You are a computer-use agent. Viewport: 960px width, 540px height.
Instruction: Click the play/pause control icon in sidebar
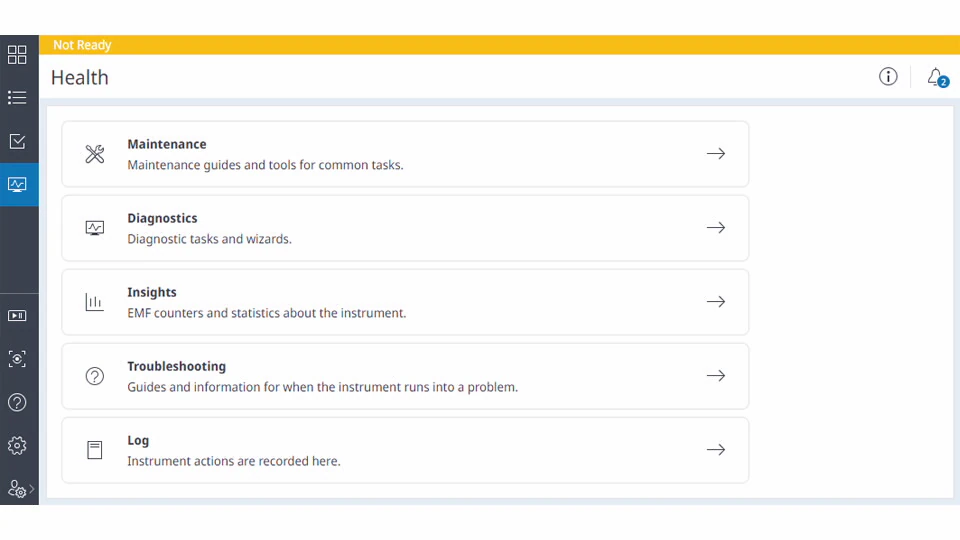pyautogui.click(x=17, y=315)
